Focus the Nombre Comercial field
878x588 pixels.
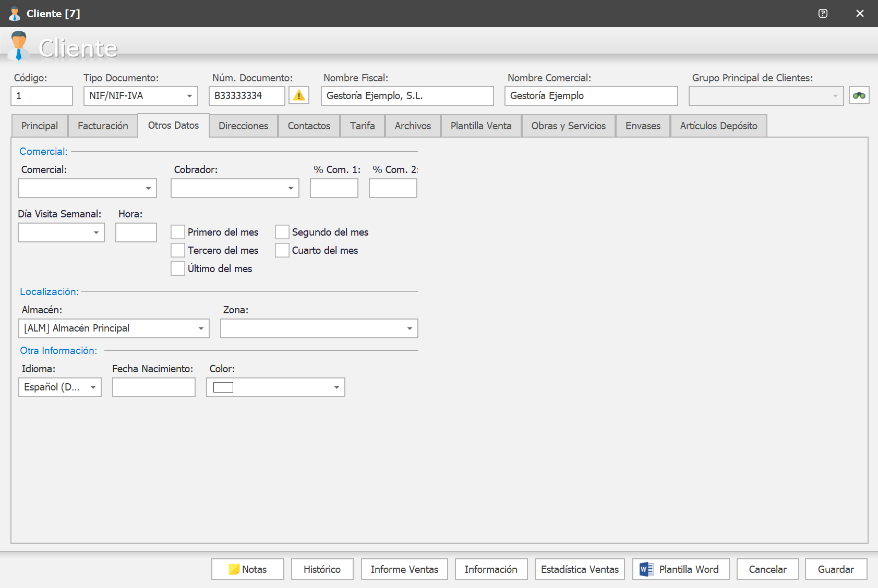(591, 96)
